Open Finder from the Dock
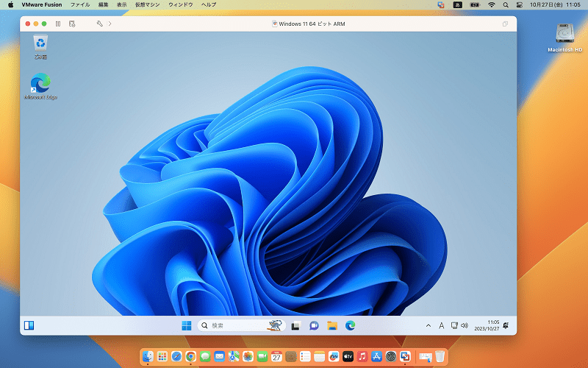The height and width of the screenshot is (368, 588). (148, 356)
